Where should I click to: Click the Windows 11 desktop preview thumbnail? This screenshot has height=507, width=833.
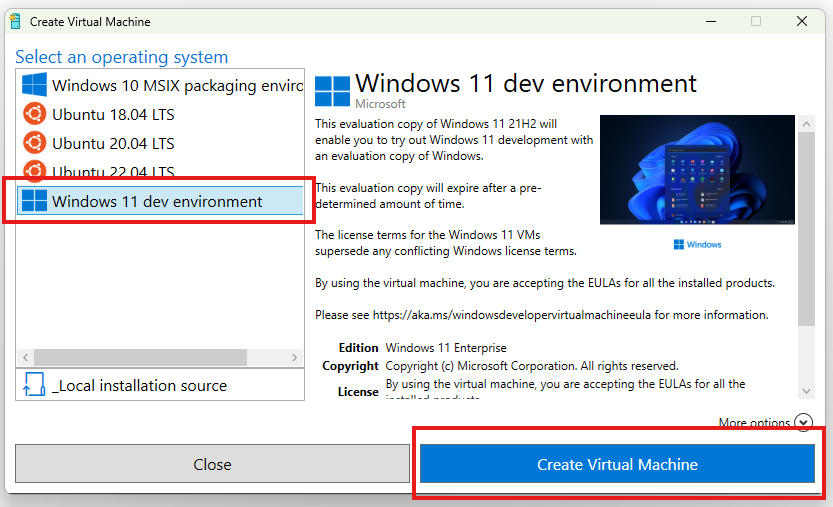pyautogui.click(x=697, y=170)
